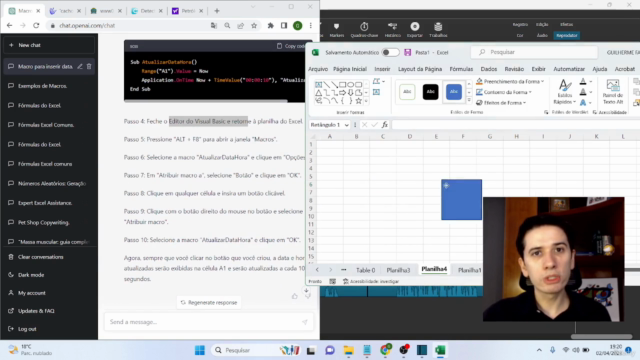Click the trash icon on Macro para inserir data
This screenshot has width=640, height=360.
coord(89,66)
